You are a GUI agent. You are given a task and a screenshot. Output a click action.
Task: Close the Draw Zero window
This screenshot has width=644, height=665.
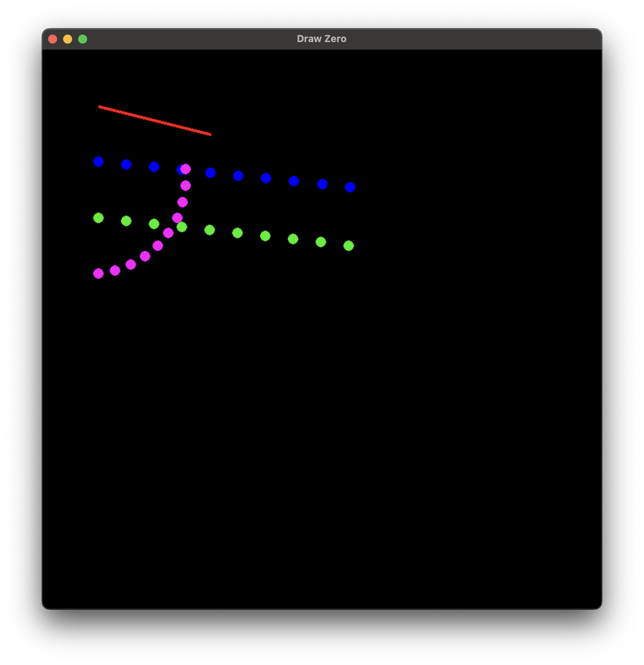coord(53,39)
